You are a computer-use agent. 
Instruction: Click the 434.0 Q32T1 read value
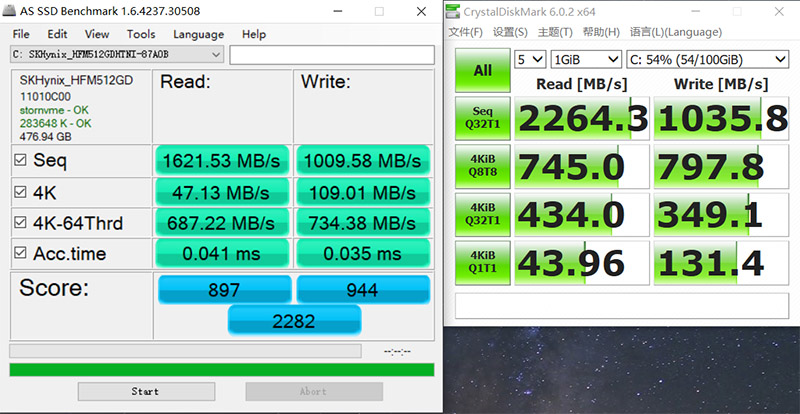(582, 214)
